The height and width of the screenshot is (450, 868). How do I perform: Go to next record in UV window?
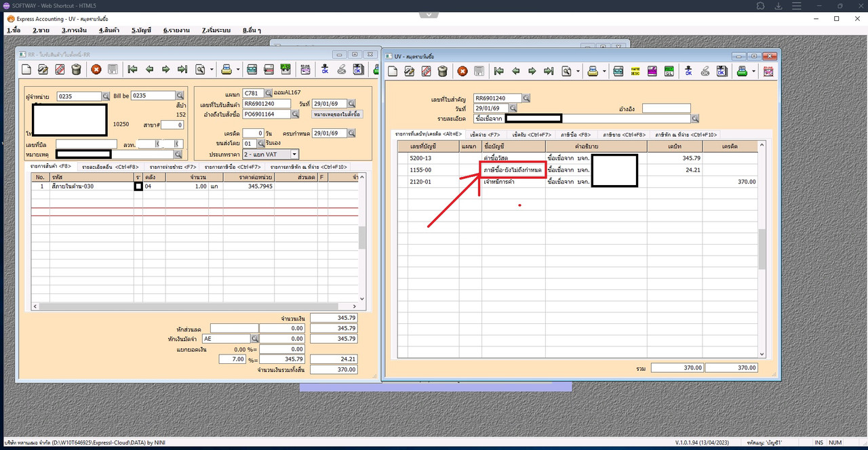click(532, 71)
